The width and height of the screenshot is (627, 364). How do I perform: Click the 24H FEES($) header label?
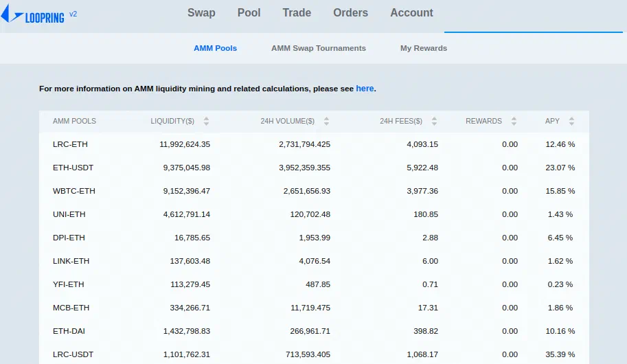point(401,121)
